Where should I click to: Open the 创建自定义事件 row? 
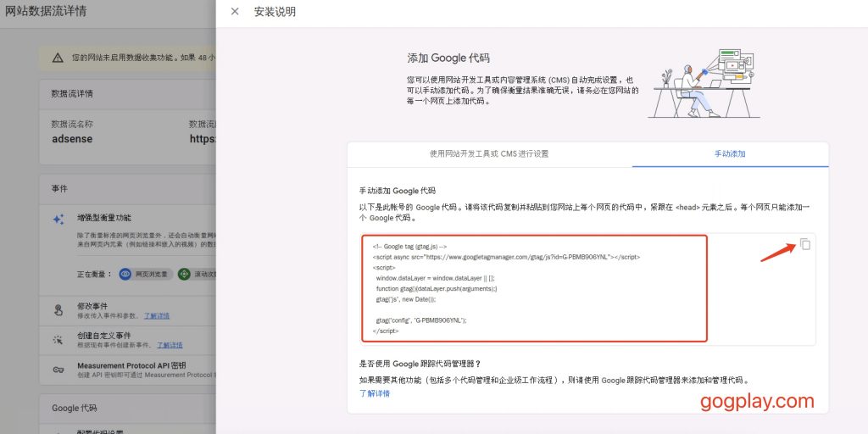pos(127,340)
